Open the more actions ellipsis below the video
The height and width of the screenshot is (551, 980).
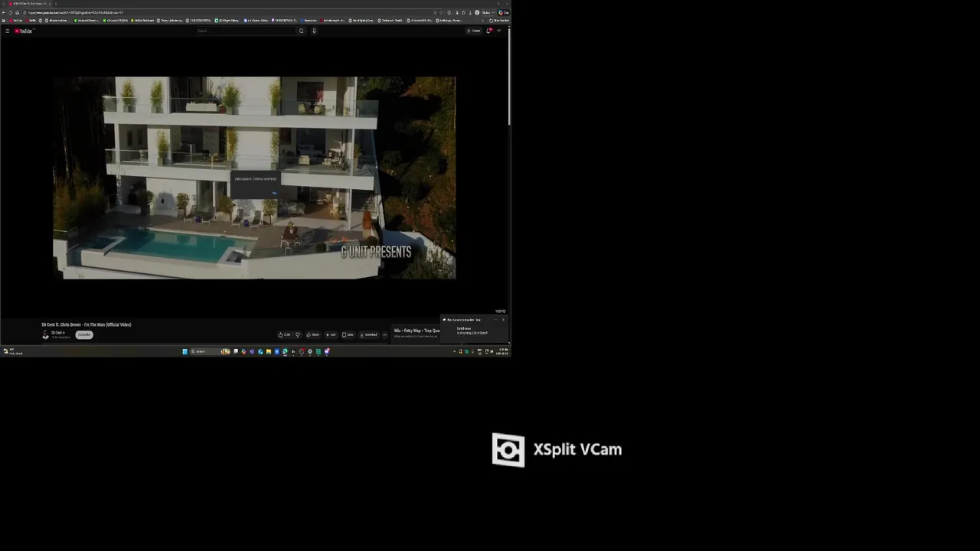point(385,334)
